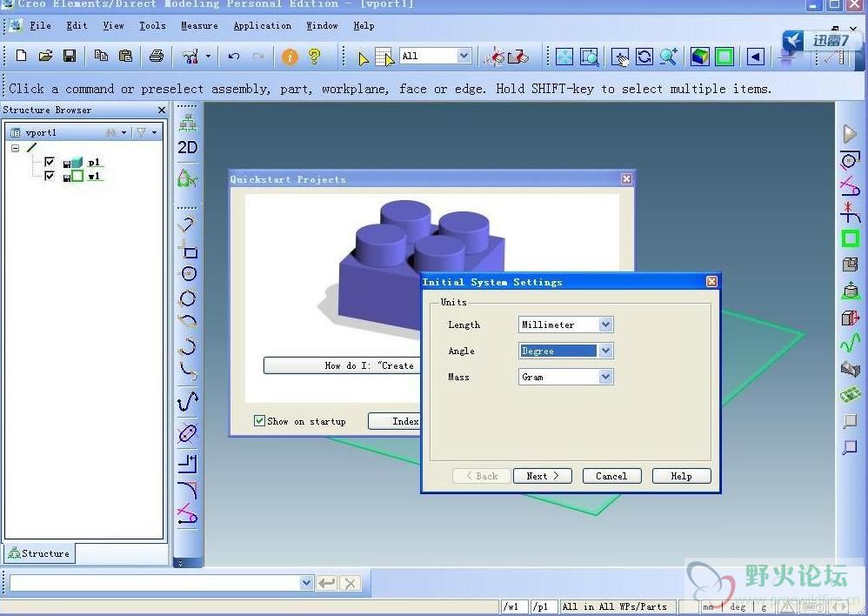This screenshot has width=868, height=616.
Task: Select the spline curve tool
Action: (x=188, y=402)
